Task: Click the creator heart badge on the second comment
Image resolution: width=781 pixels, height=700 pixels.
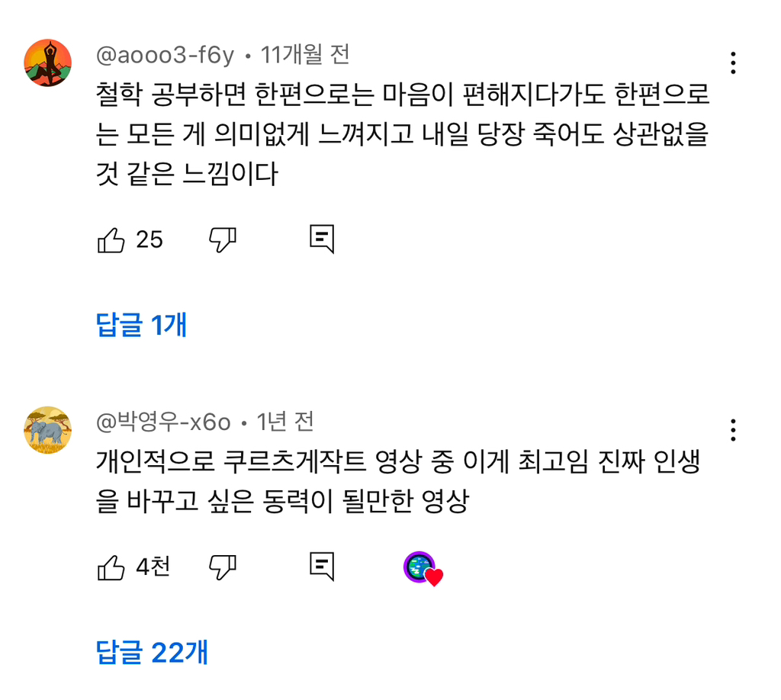Action: 421,566
